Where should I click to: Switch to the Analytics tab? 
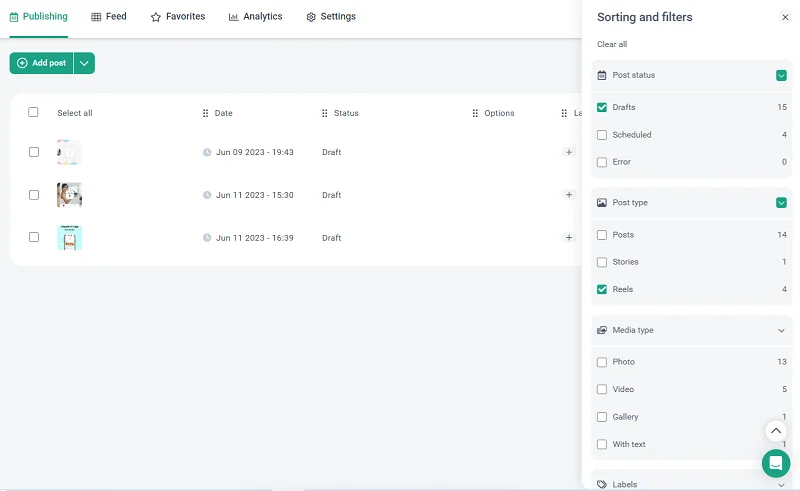[x=255, y=17]
